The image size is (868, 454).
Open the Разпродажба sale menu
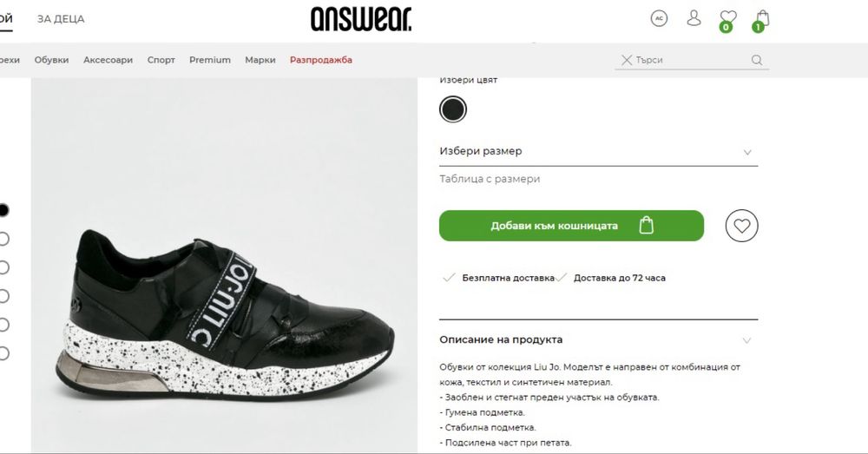coord(321,60)
